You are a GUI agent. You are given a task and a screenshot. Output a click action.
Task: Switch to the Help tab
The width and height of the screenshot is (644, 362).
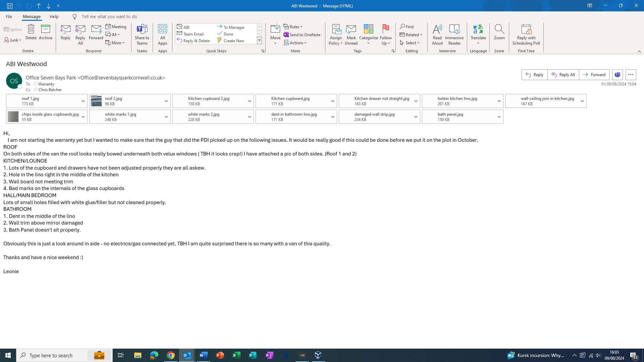coord(54,16)
